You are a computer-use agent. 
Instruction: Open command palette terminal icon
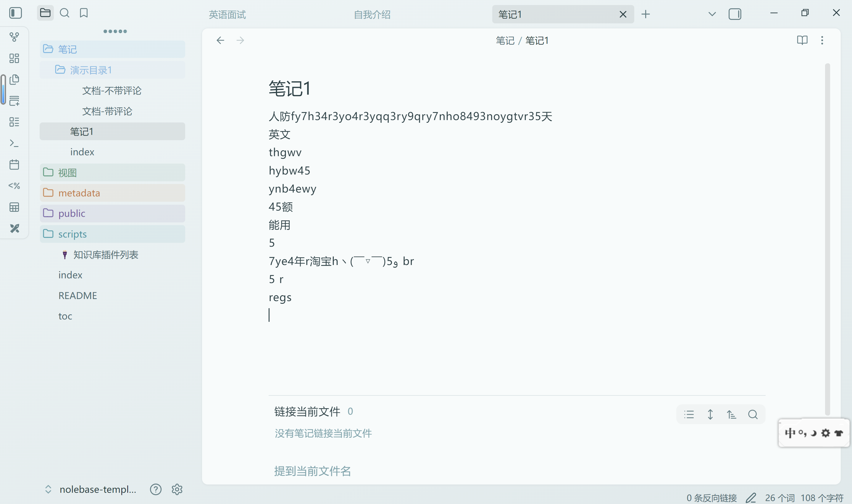[x=14, y=143]
